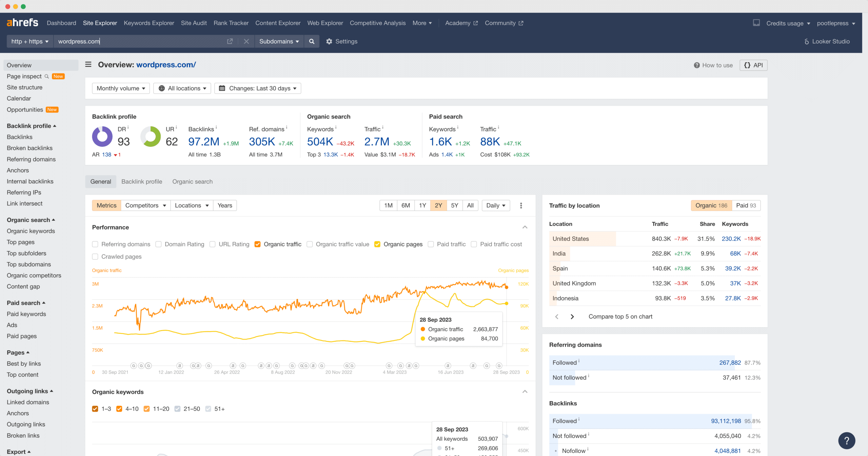868x456 pixels.
Task: Switch to the Organic search tab
Action: [192, 181]
